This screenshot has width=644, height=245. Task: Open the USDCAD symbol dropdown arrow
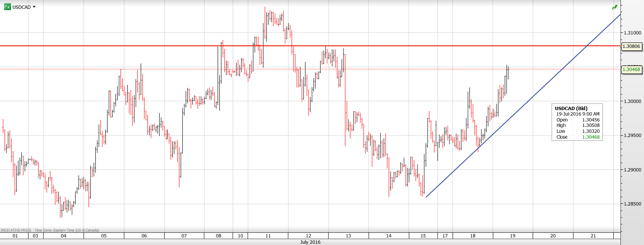[34, 7]
